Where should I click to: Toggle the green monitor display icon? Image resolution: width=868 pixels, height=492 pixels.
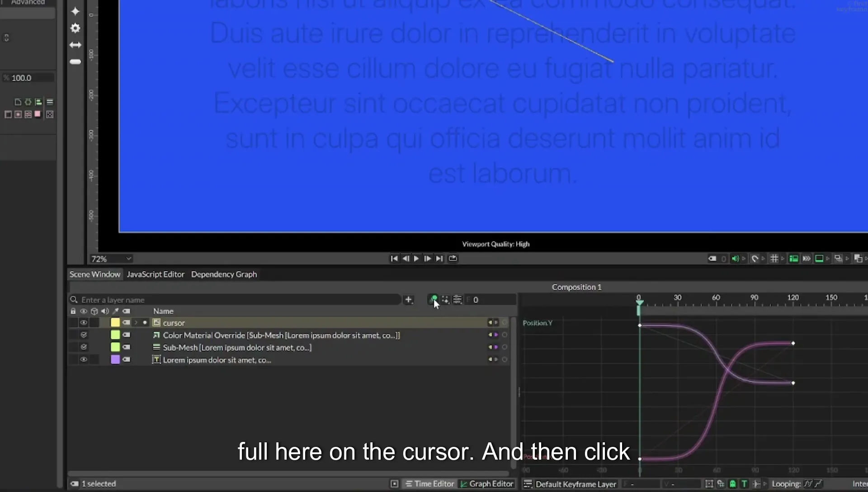pos(819,259)
